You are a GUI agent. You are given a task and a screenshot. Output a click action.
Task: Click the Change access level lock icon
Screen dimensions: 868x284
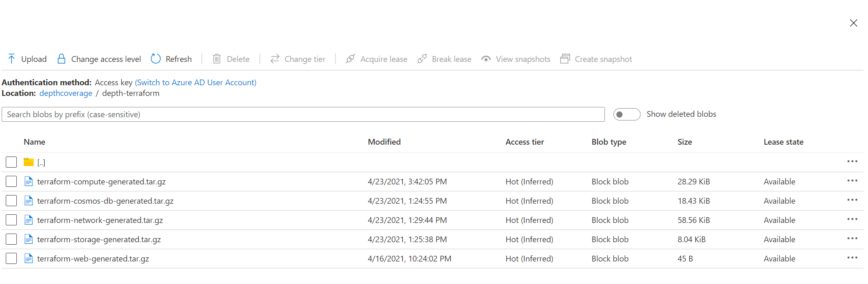[x=61, y=59]
